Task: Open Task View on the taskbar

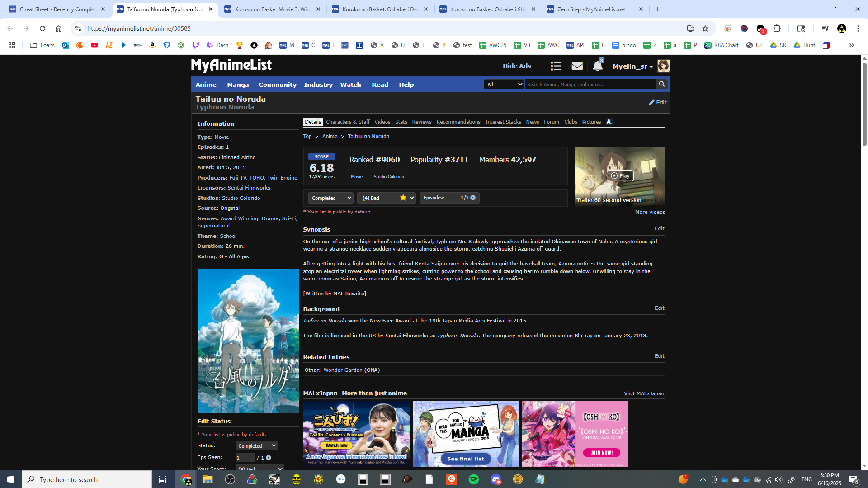Action: (x=163, y=479)
